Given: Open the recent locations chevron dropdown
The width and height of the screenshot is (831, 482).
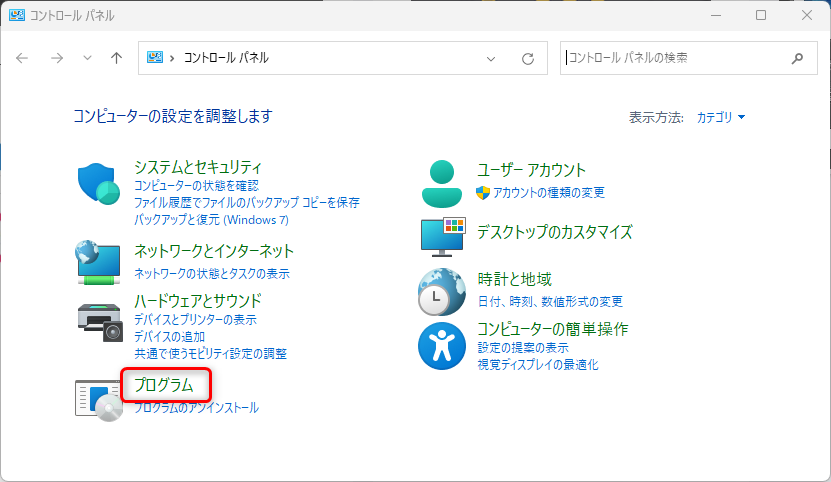Looking at the screenshot, I should (x=87, y=59).
